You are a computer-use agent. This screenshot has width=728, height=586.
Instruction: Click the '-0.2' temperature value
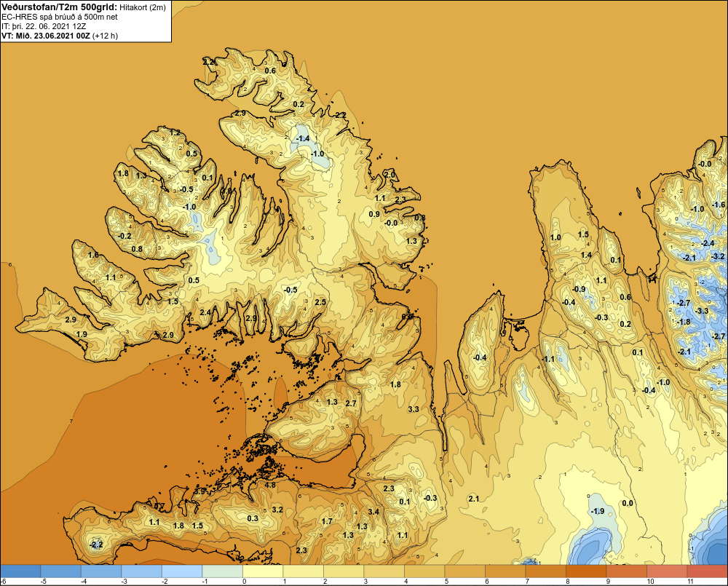tap(125, 237)
